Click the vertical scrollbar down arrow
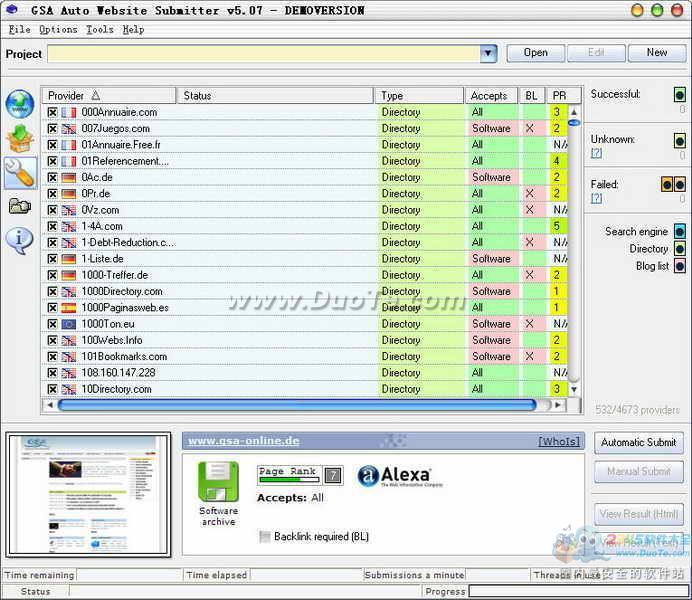Viewport: 692px width, 600px height. (x=574, y=390)
